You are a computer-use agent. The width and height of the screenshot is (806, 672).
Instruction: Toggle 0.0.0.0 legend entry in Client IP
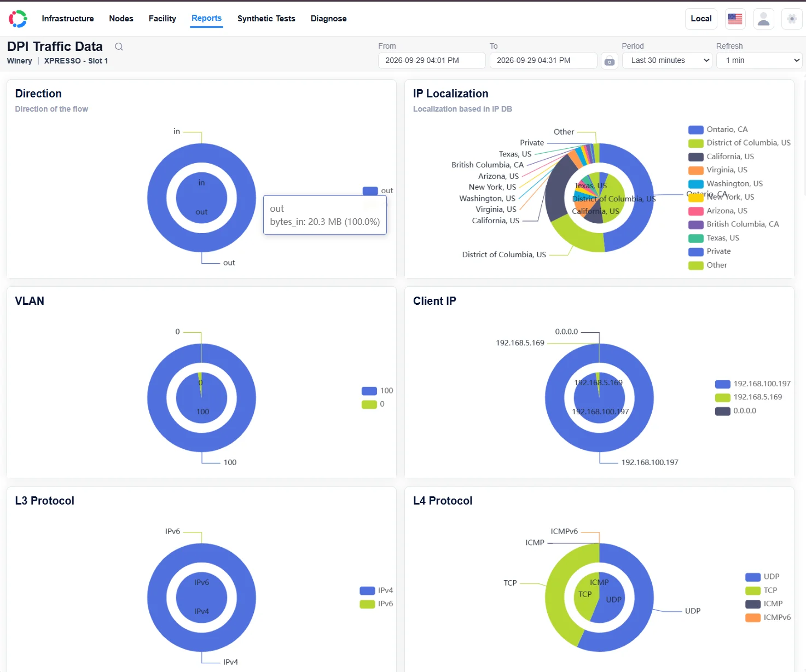click(x=736, y=411)
